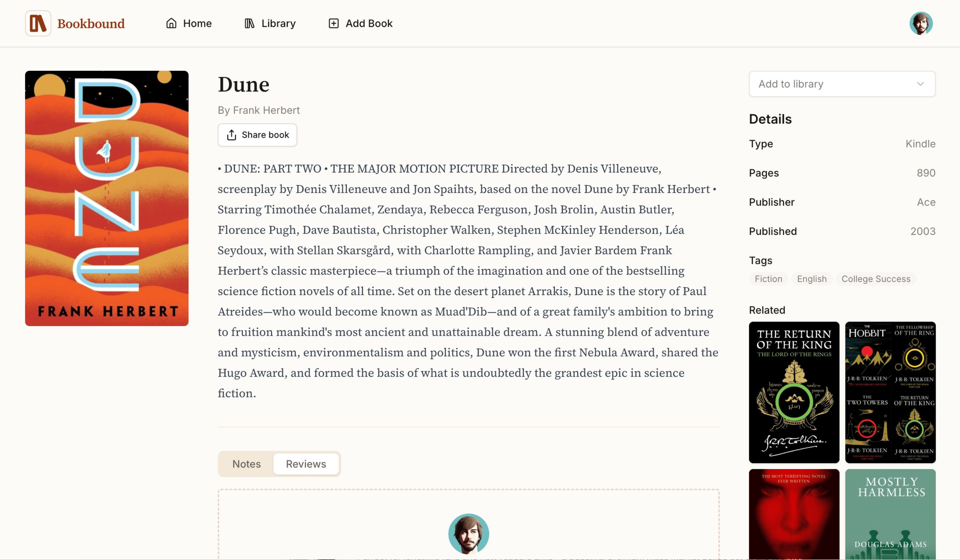Open the Bookbound brand name link
The image size is (960, 560).
91,24
